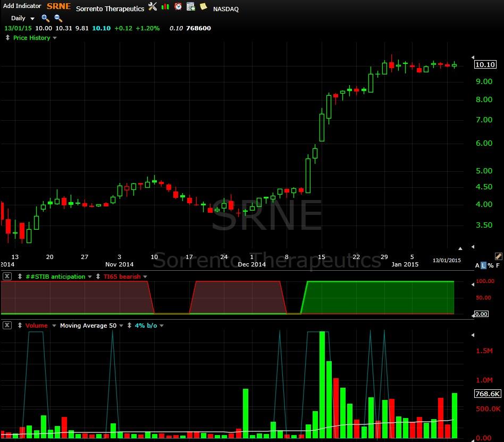Viewport: 504px width, 442px height.
Task: Click the 1.5M volume scale label
Action: [x=484, y=351]
